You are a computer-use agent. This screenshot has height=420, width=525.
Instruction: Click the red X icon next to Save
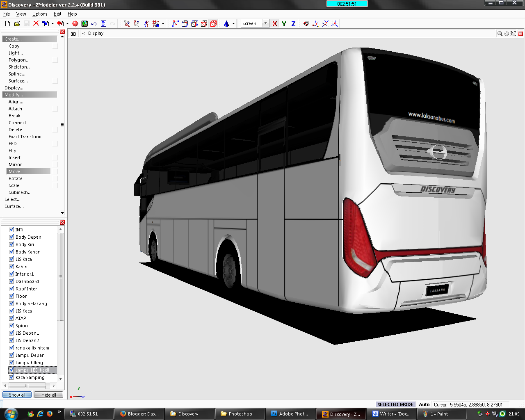point(36,23)
